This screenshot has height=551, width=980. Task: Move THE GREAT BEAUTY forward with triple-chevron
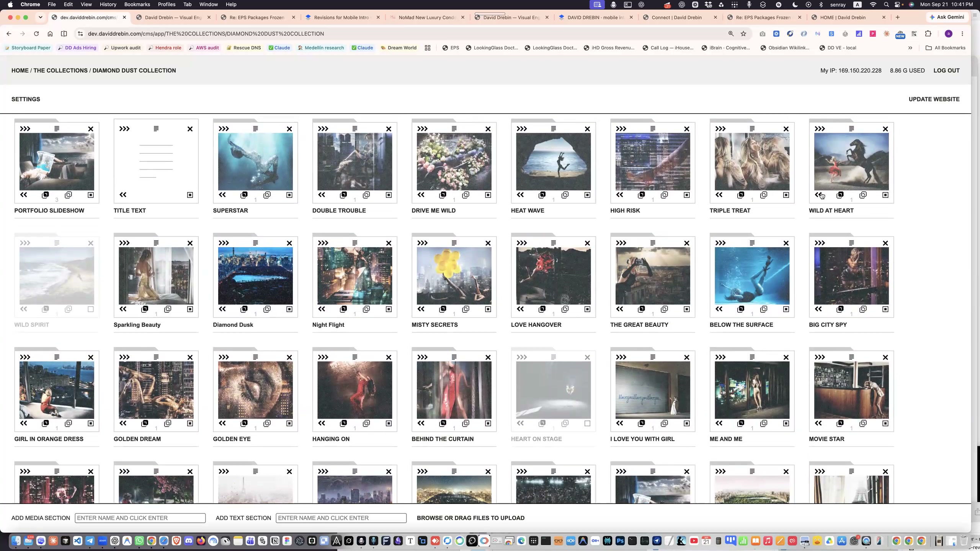point(621,243)
